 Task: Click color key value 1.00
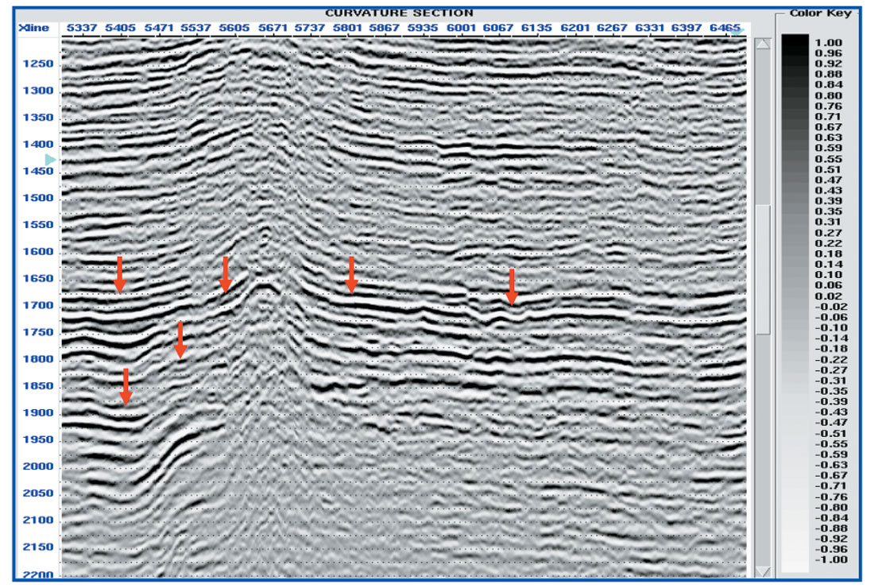(828, 42)
